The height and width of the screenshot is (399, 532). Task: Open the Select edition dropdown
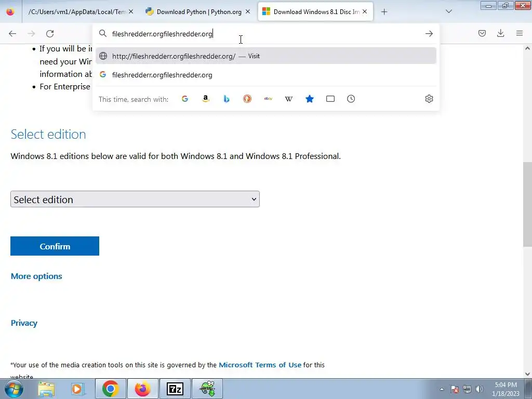[135, 199]
